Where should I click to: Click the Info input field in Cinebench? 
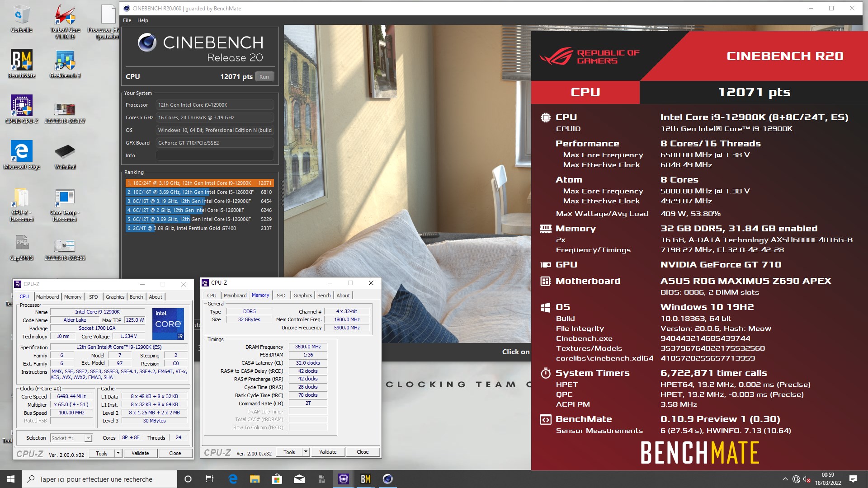coord(215,155)
